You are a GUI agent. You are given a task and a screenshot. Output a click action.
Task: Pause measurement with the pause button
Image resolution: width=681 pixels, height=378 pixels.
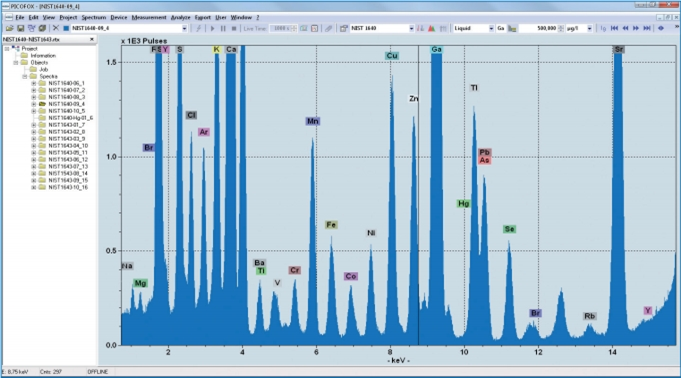coord(223,28)
